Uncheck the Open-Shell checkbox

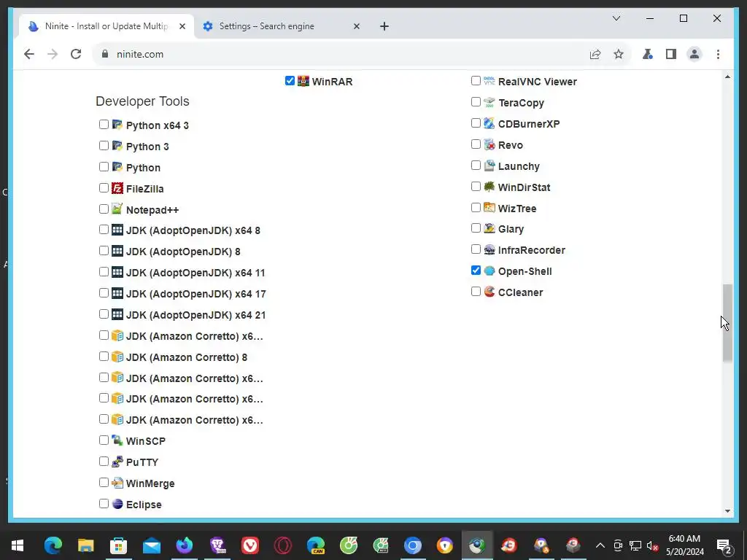click(x=476, y=270)
